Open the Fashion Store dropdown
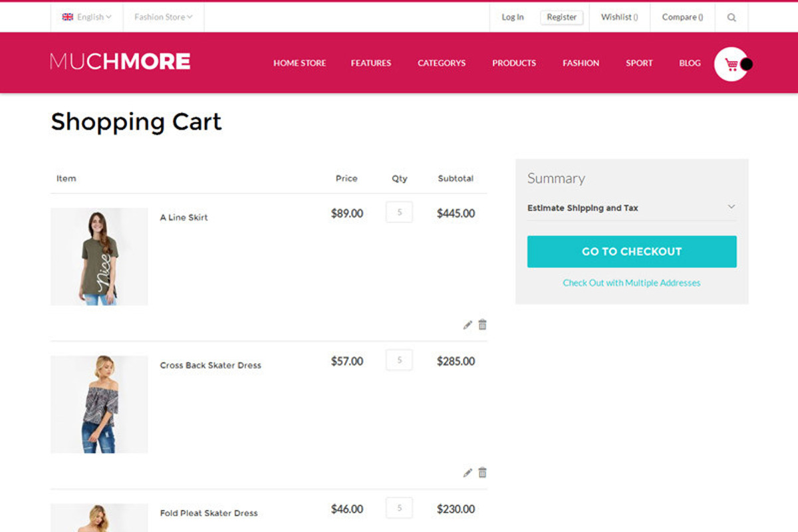Screen dimensions: 798x532 coord(163,17)
